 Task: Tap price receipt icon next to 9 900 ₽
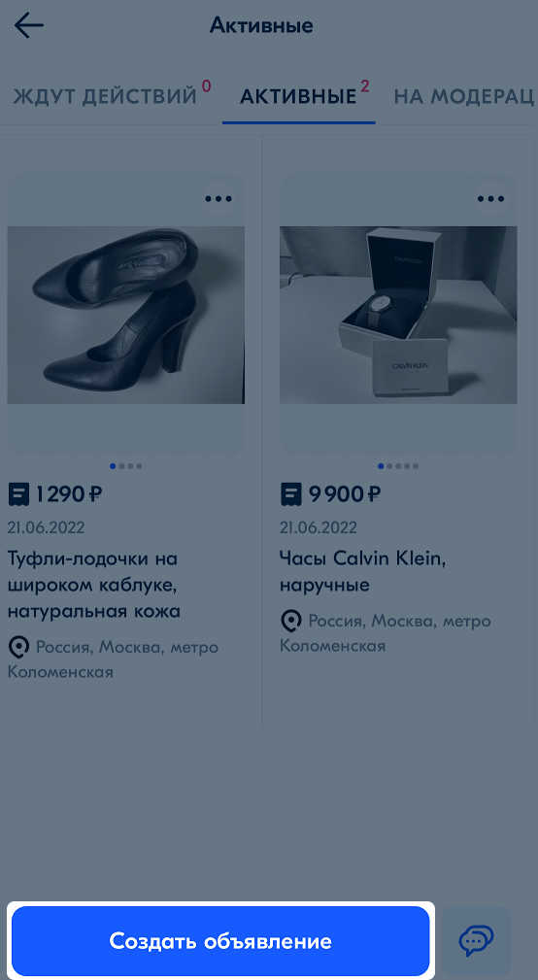pyautogui.click(x=290, y=494)
